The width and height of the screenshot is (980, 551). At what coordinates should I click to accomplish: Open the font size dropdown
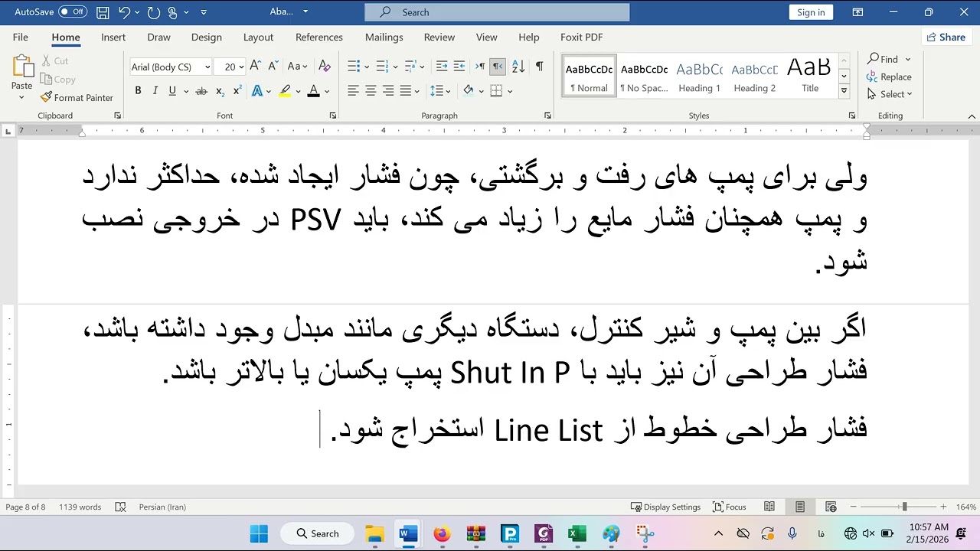pyautogui.click(x=241, y=67)
